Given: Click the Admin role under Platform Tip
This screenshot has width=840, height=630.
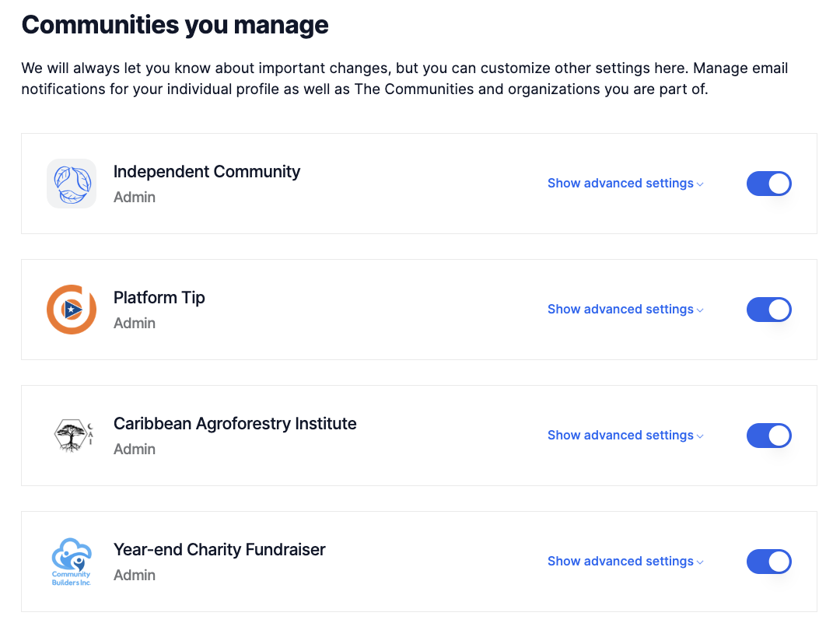Looking at the screenshot, I should (135, 324).
